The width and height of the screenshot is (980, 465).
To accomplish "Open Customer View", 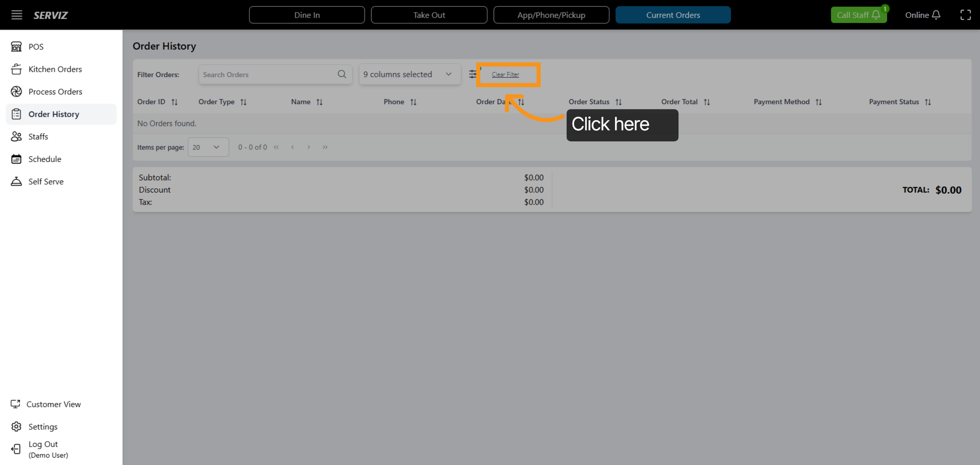I will [53, 404].
